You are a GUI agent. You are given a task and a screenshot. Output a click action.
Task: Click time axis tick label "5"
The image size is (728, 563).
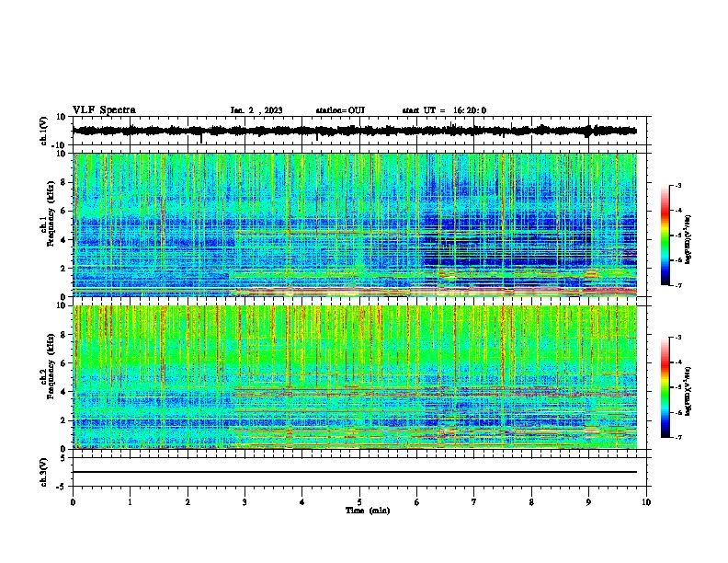(x=359, y=502)
